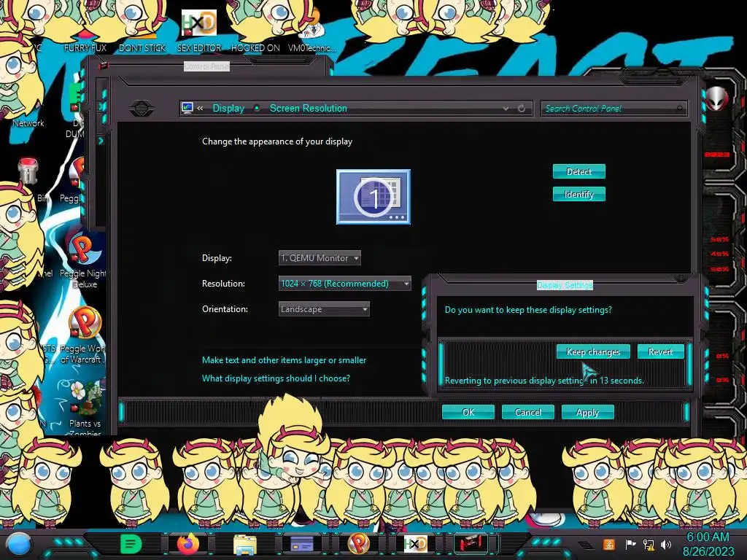Open the volume speaker tray icon
The height and width of the screenshot is (560, 747).
(666, 544)
